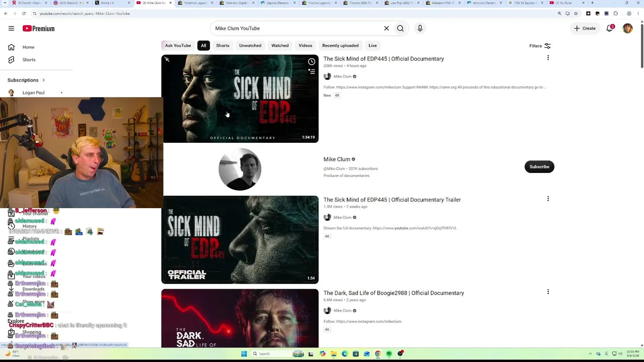The width and height of the screenshot is (644, 362).
Task: Open History in the YouTube sidebar
Action: click(x=29, y=226)
